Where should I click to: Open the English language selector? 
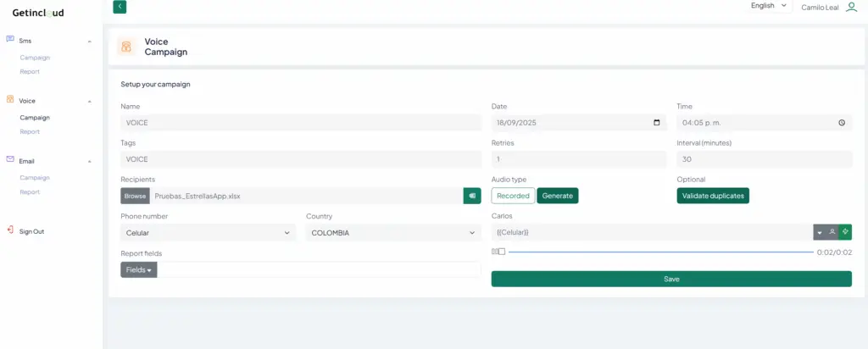pos(769,6)
